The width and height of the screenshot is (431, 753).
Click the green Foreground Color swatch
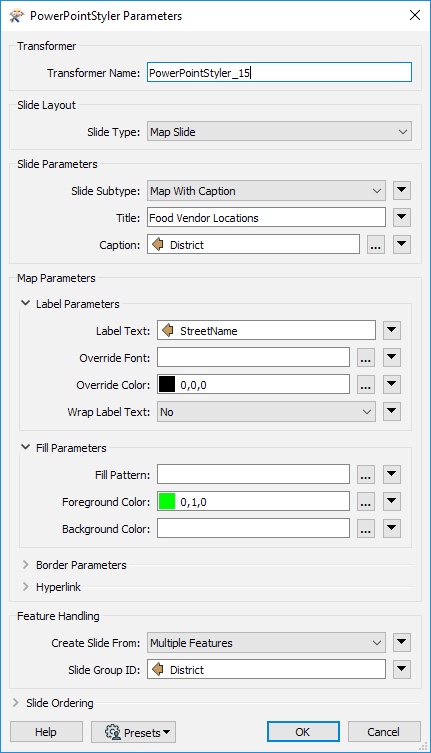pyautogui.click(x=167, y=502)
